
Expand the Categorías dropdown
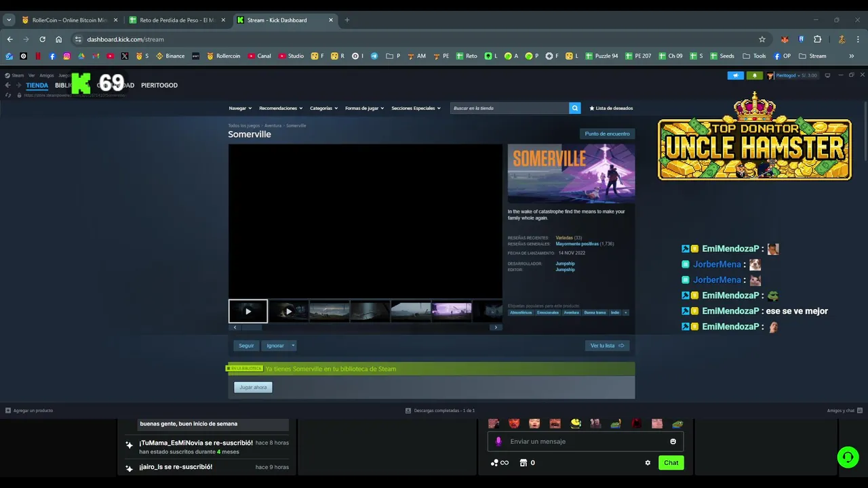[x=324, y=108]
